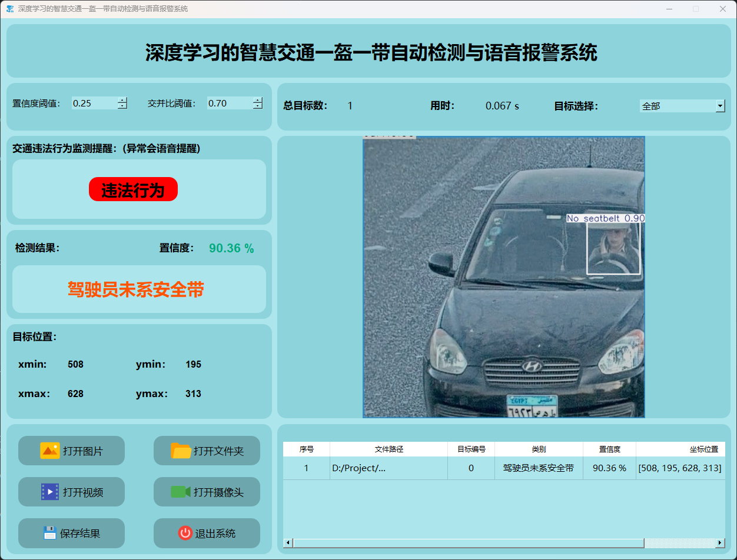This screenshot has width=737, height=560.
Task: Click the 总目标数 value 1
Action: (x=350, y=106)
